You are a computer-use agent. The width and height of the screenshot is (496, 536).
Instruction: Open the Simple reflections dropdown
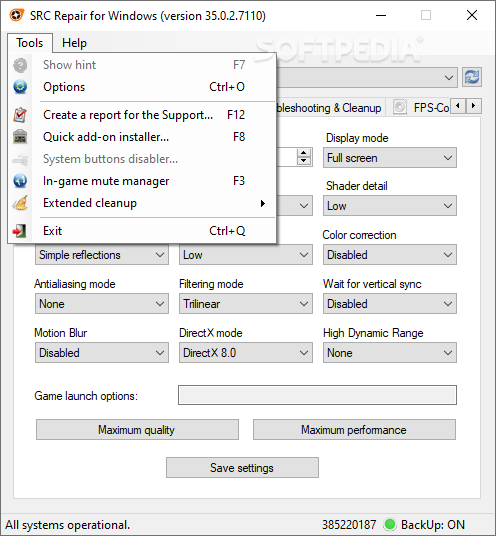pos(102,255)
